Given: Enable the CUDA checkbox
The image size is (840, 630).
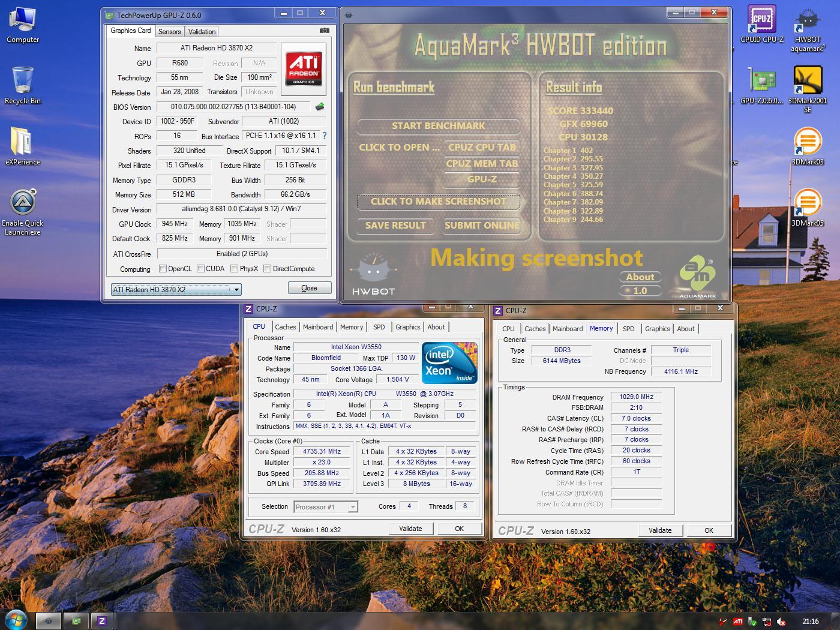Looking at the screenshot, I should [x=200, y=269].
